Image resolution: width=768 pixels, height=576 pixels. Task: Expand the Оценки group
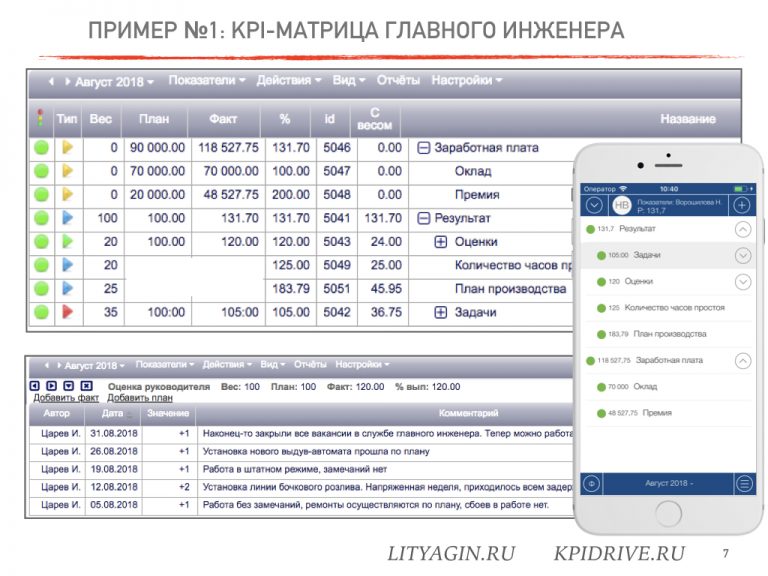[x=441, y=242]
